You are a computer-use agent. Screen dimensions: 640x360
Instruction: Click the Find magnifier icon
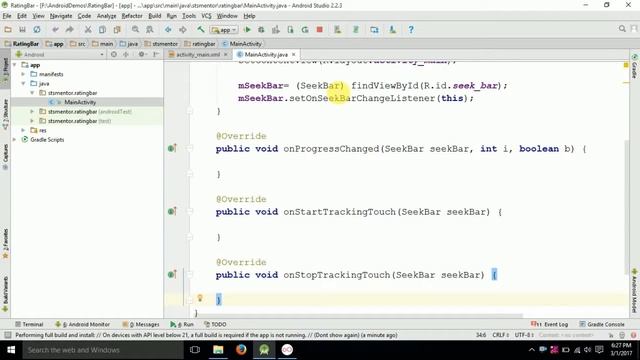coord(135,29)
